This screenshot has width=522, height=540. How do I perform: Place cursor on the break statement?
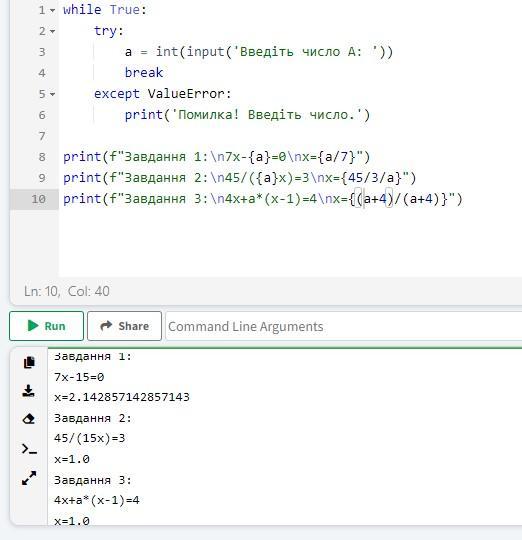point(144,73)
